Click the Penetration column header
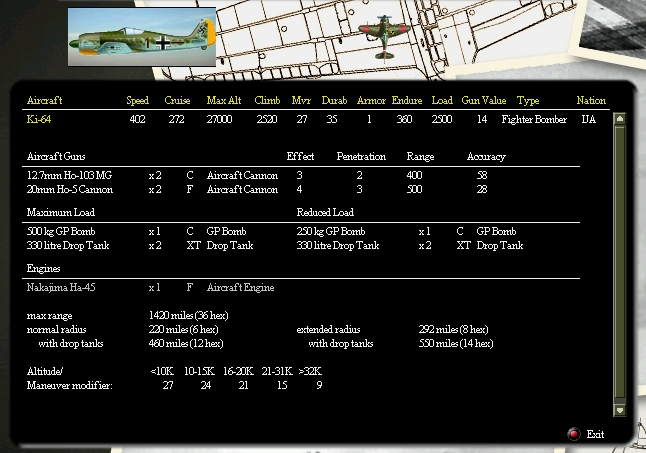This screenshot has width=646, height=453. click(361, 156)
